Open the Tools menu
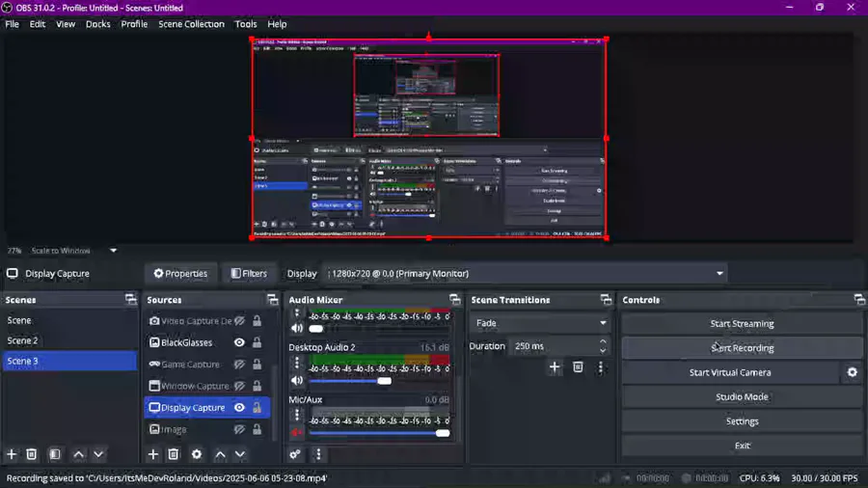Image resolution: width=868 pixels, height=488 pixels. coord(246,24)
